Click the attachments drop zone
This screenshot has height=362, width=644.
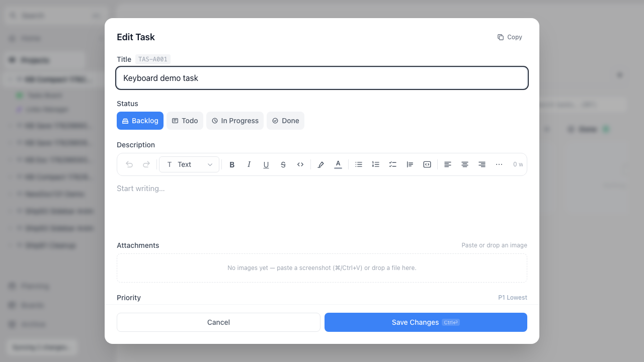click(x=322, y=268)
